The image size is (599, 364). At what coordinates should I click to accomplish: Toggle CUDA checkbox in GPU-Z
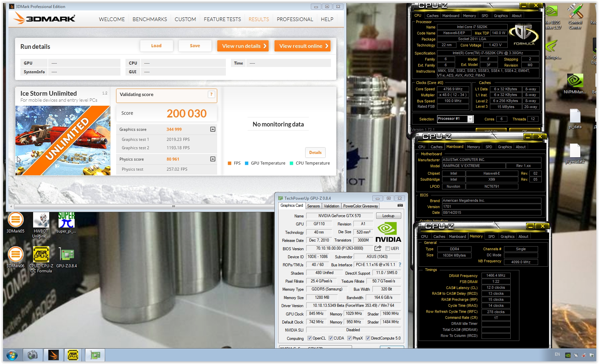tap(331, 338)
